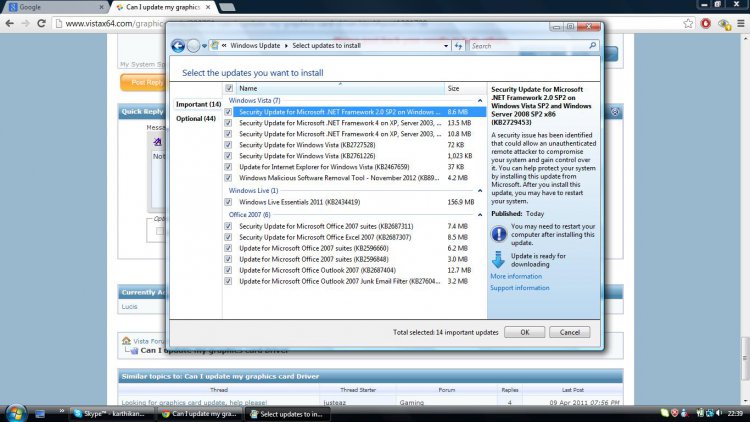Uncheck Update for Internet Explorer KB2467659
The width and height of the screenshot is (750, 422).
click(228, 167)
